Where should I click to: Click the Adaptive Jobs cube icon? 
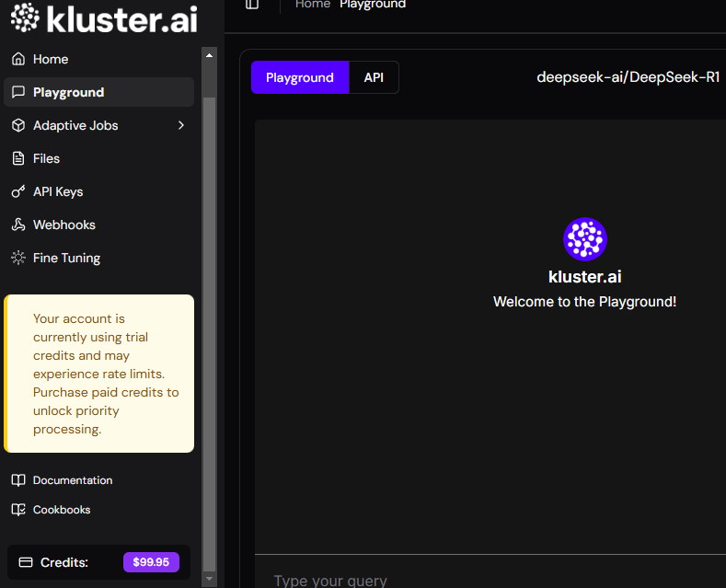[x=18, y=125]
